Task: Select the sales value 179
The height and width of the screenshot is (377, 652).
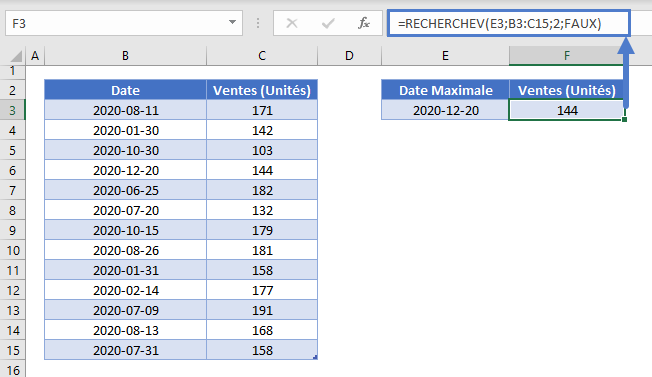Action: pyautogui.click(x=262, y=230)
